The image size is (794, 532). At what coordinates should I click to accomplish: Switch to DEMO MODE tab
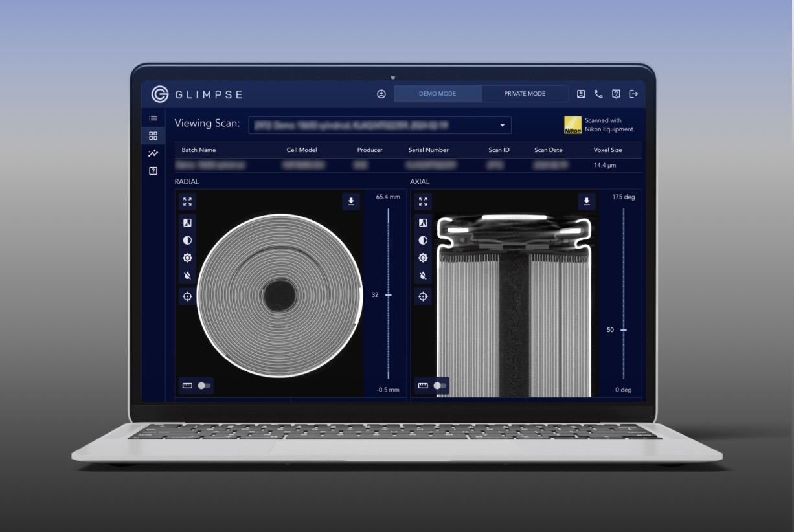(x=437, y=94)
